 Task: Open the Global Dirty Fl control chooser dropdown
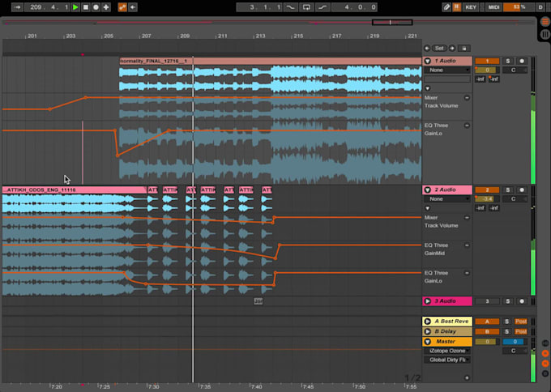tap(449, 360)
